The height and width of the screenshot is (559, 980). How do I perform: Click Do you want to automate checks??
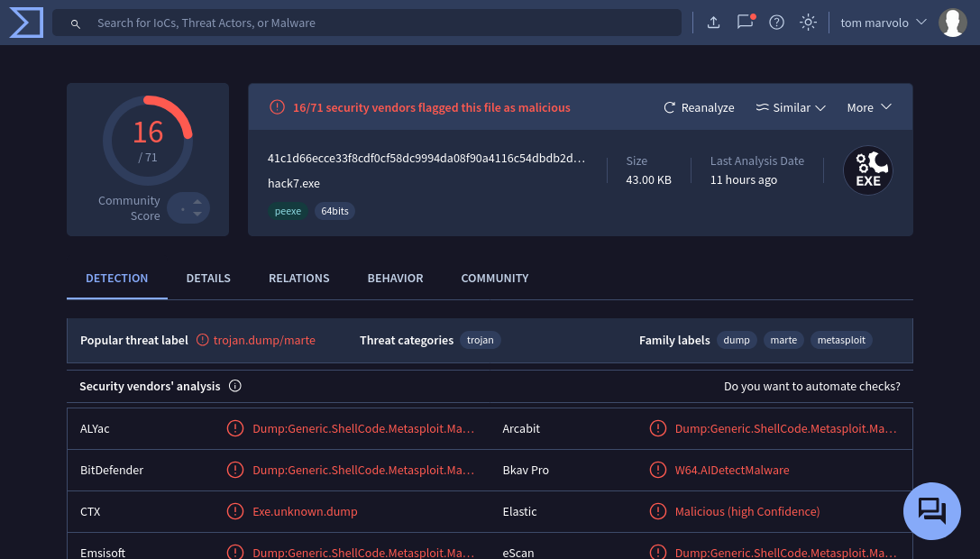[812, 387]
